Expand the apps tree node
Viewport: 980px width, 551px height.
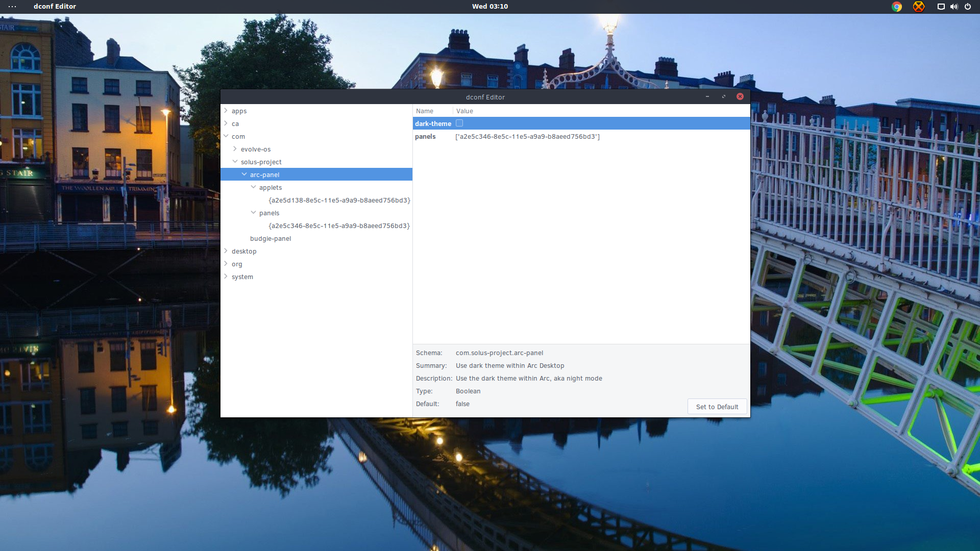point(226,110)
